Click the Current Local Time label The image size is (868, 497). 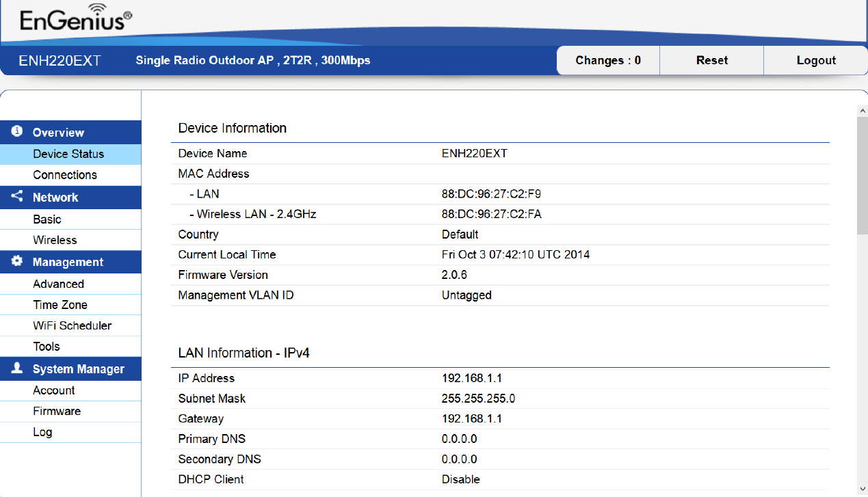(x=227, y=254)
